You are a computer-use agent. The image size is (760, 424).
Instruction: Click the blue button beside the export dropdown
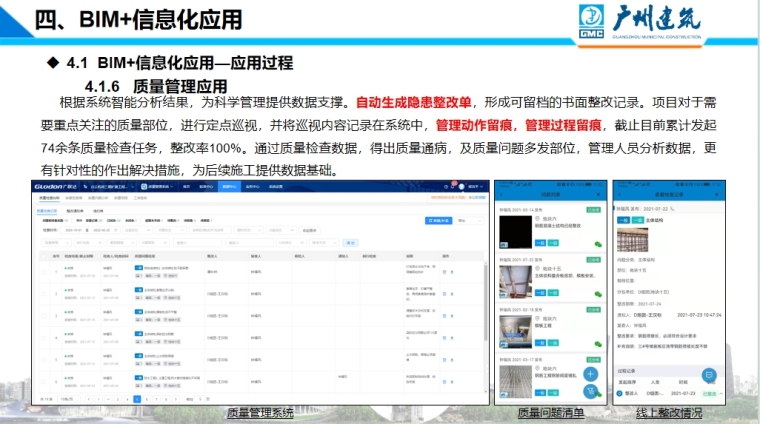point(438,219)
